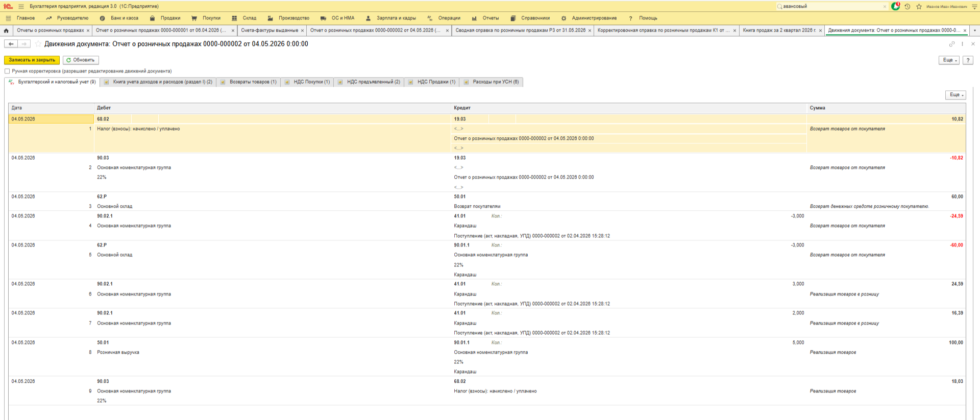
Task: Add document to favorites star near title
Action: (38, 44)
